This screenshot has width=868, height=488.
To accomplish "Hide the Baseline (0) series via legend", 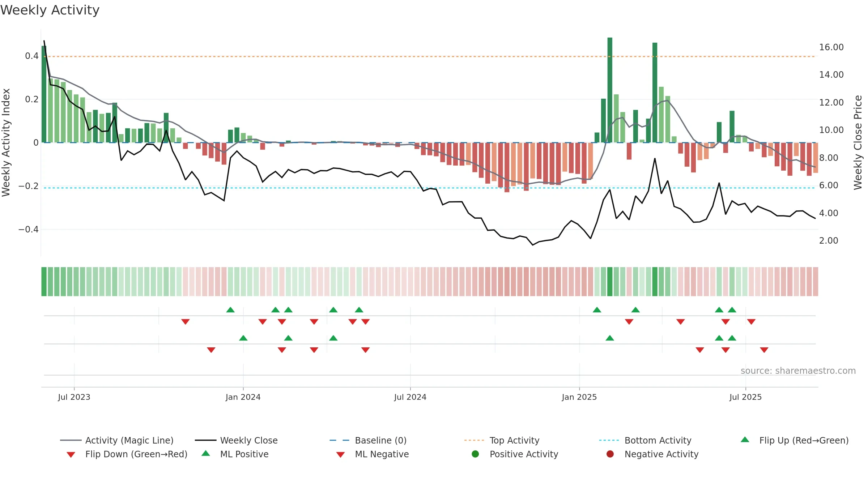I will 368,440.
